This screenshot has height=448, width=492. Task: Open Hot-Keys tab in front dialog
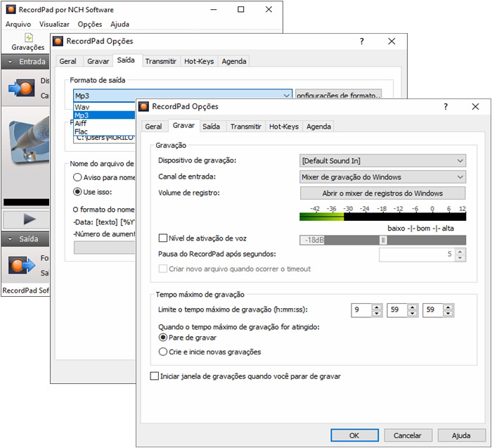284,127
